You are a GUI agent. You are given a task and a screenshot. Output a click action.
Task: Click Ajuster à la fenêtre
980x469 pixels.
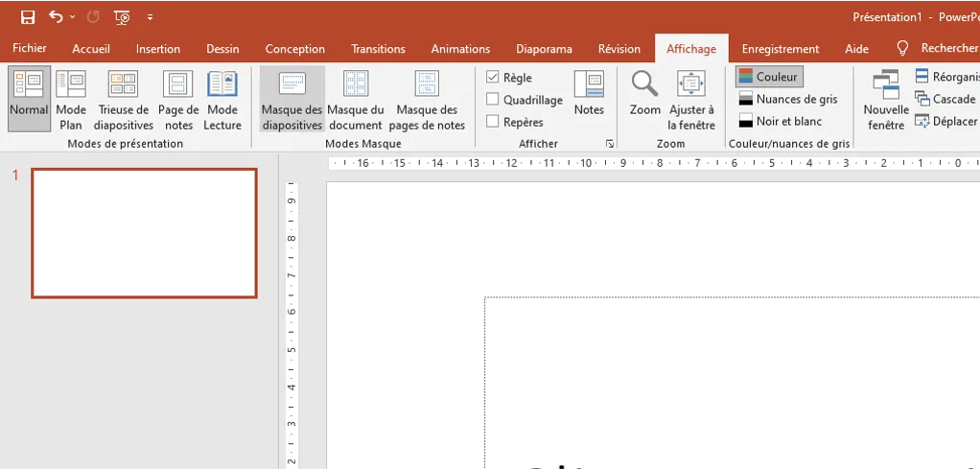coord(691,99)
